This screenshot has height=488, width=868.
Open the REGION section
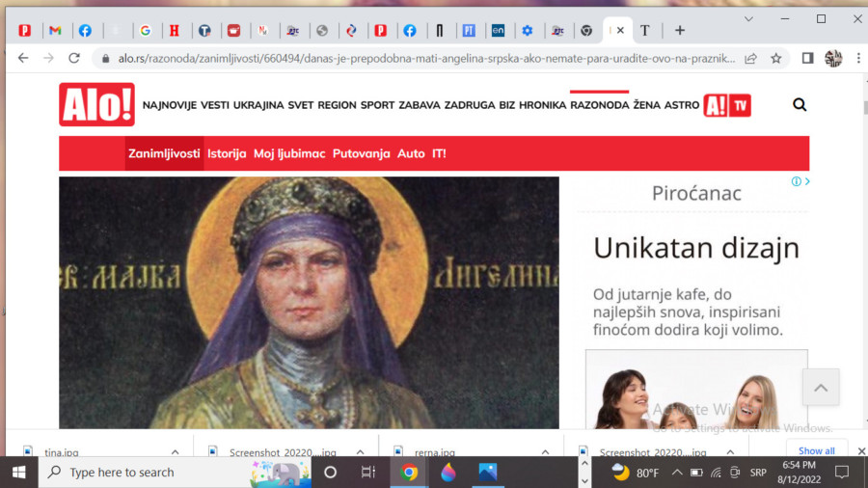[338, 105]
